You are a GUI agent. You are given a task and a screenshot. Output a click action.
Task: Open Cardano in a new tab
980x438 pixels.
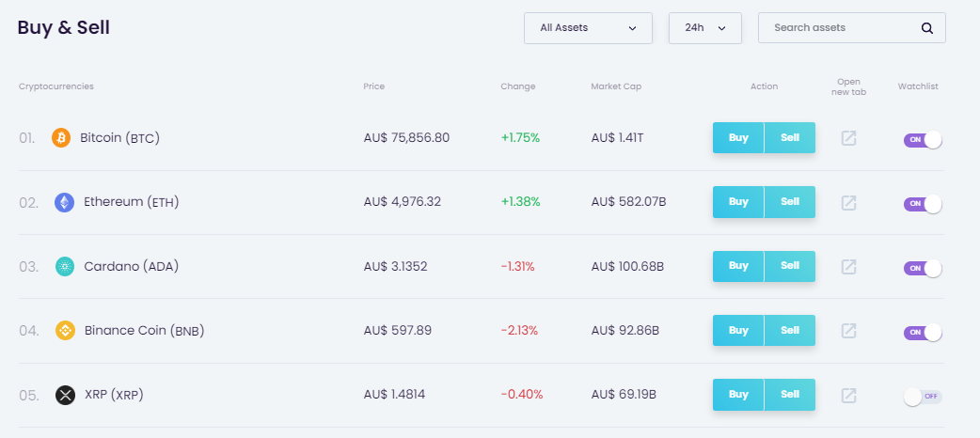click(x=848, y=267)
